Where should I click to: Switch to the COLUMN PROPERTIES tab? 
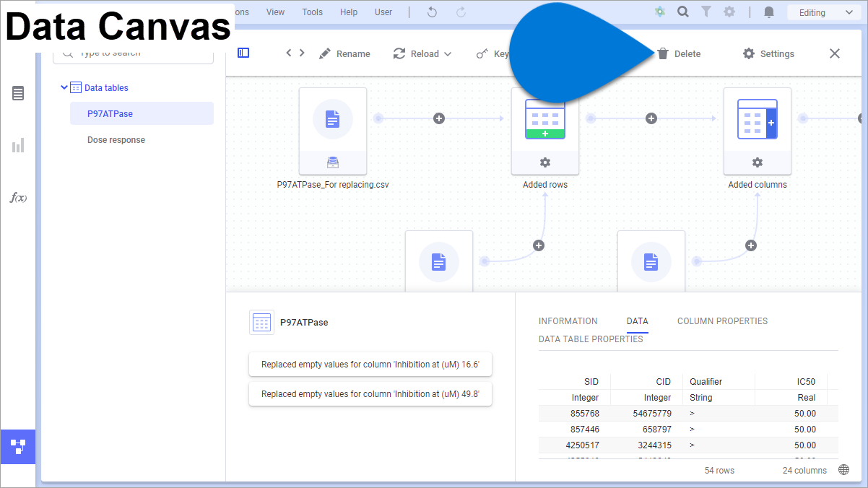(x=722, y=321)
